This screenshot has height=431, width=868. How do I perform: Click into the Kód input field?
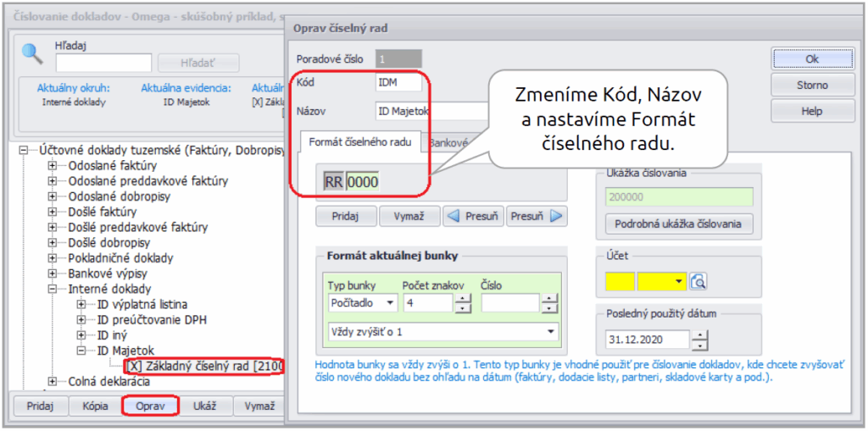398,83
